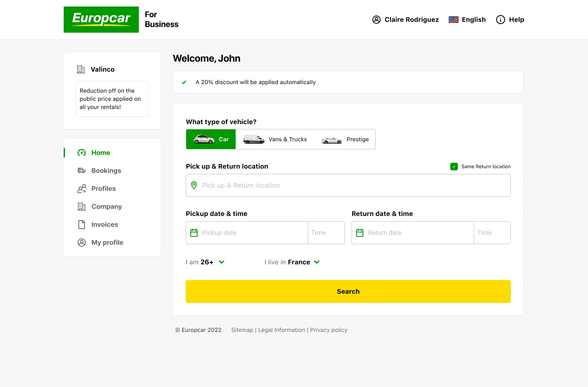Click the Company building icon in sidebar
This screenshot has height=387, width=588.
[x=82, y=207]
